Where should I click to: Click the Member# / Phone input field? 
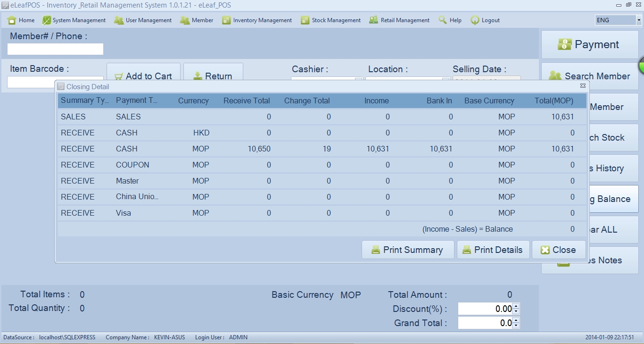55,49
